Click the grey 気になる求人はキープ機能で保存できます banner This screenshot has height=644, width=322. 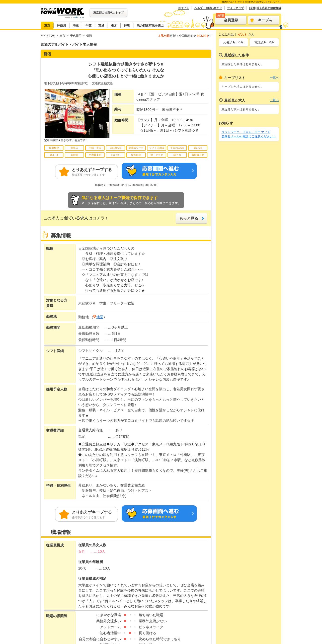pyautogui.click(x=126, y=200)
